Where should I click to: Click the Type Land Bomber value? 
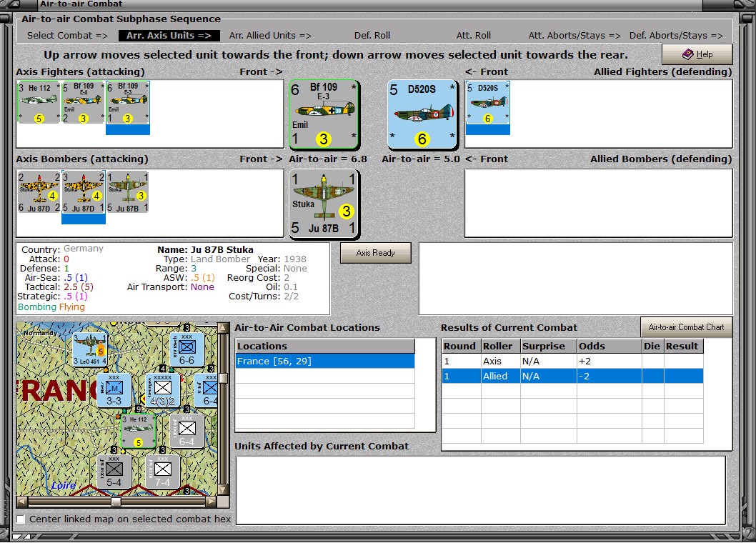click(x=220, y=259)
